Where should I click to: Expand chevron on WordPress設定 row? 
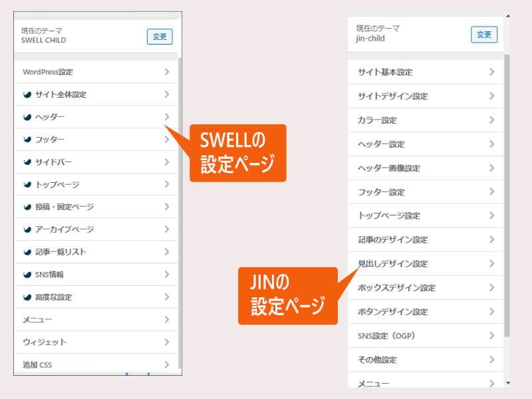point(167,72)
